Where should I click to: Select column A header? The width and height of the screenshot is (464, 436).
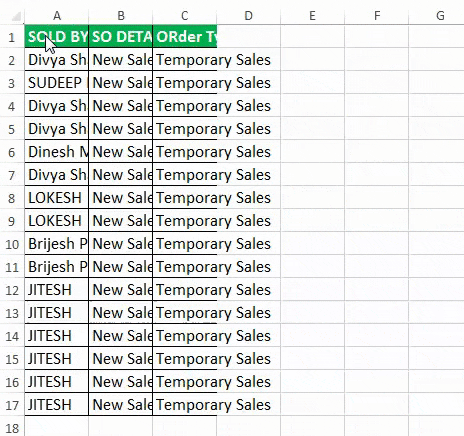(57, 16)
